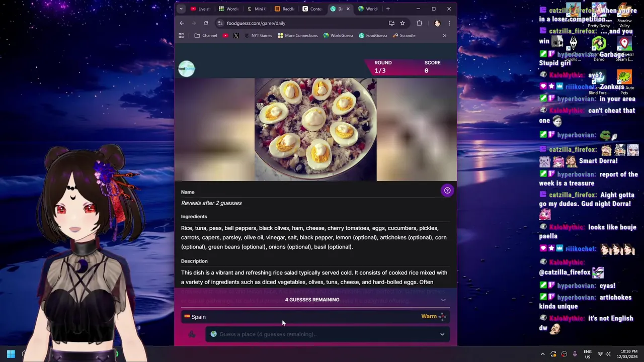Open a new browser tab

coord(388,9)
